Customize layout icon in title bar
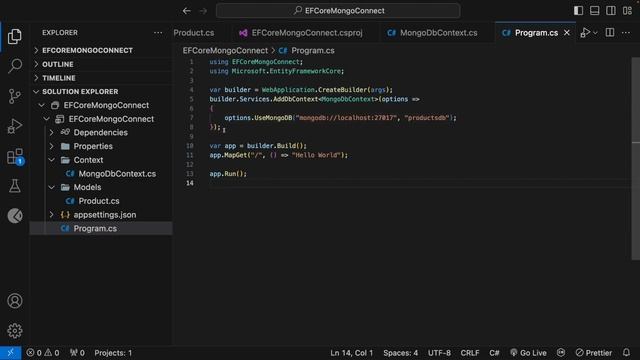 [x=628, y=11]
